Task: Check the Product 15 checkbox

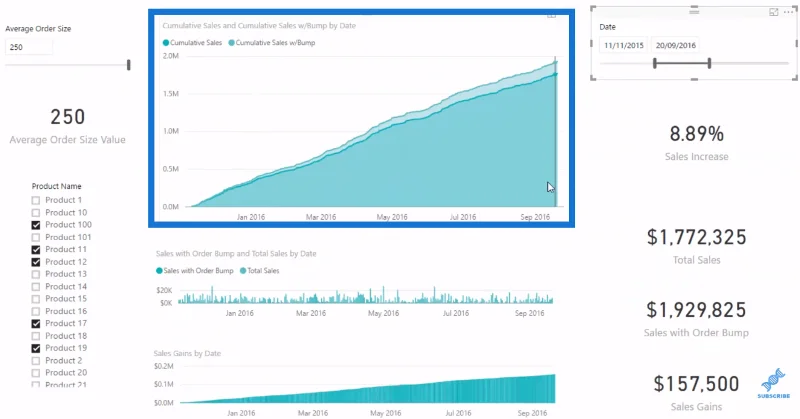Action: tap(36, 299)
